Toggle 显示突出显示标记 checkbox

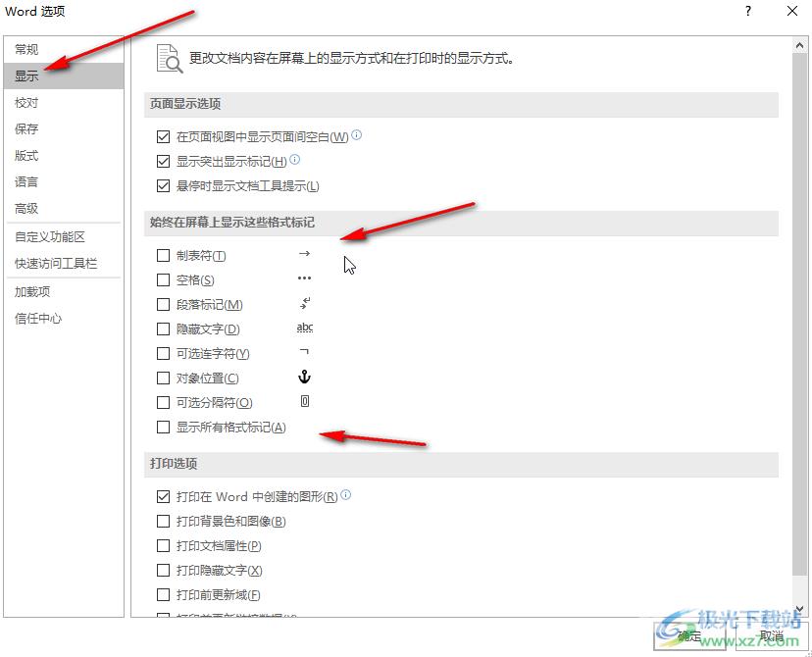click(x=163, y=162)
